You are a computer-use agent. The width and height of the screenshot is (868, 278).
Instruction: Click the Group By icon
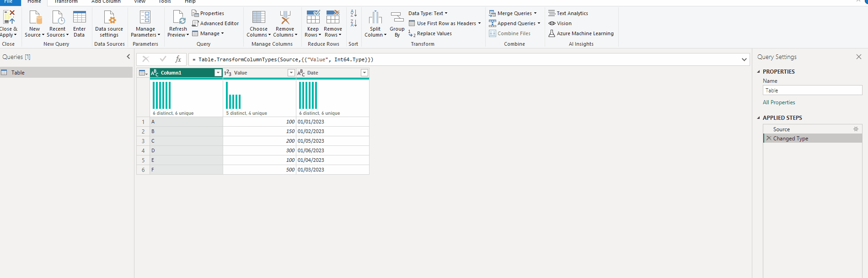tap(397, 18)
